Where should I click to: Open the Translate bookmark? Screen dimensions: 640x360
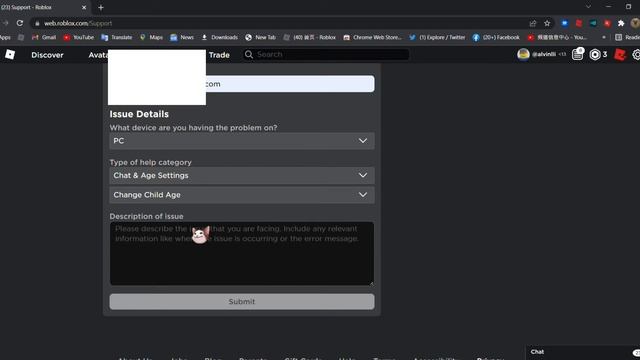[117, 37]
